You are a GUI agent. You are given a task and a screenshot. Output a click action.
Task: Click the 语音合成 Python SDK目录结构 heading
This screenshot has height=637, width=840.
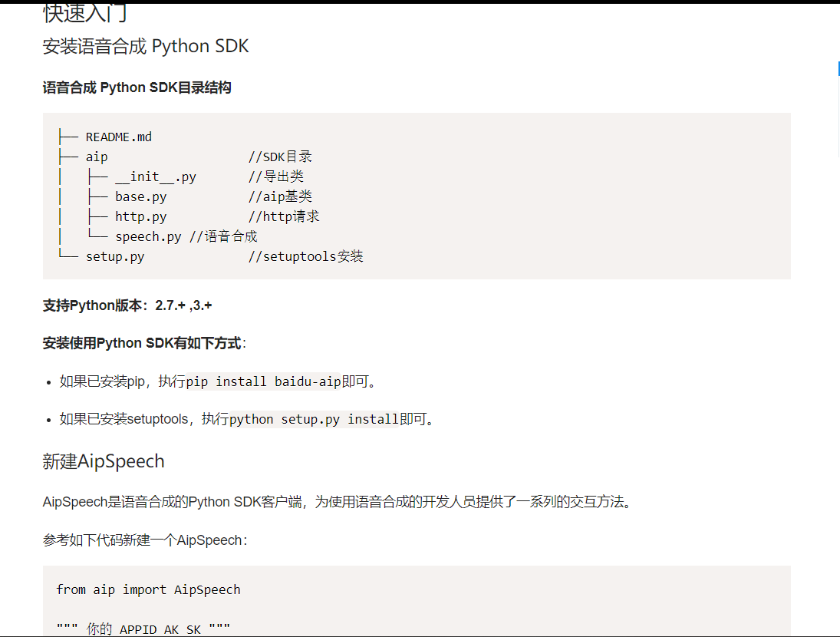point(138,87)
